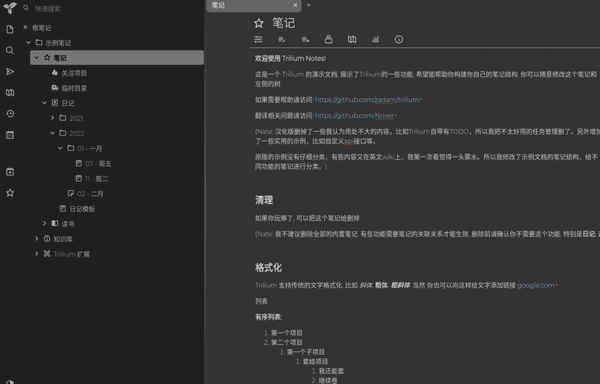
Task: Open the note info circle icon
Action: (399, 39)
